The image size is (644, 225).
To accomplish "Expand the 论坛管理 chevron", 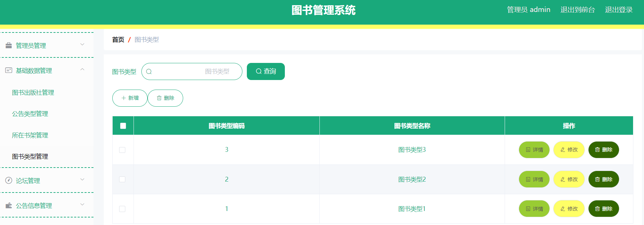I will 82,180.
